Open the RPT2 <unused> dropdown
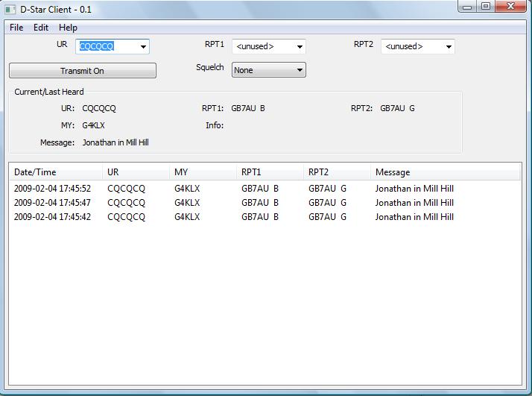Image resolution: width=532 pixels, height=396 pixels. (418, 46)
